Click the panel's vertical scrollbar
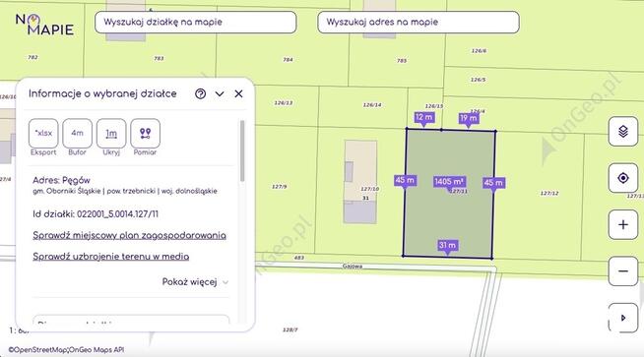Image resolution: width=644 pixels, height=357 pixels. [242, 151]
